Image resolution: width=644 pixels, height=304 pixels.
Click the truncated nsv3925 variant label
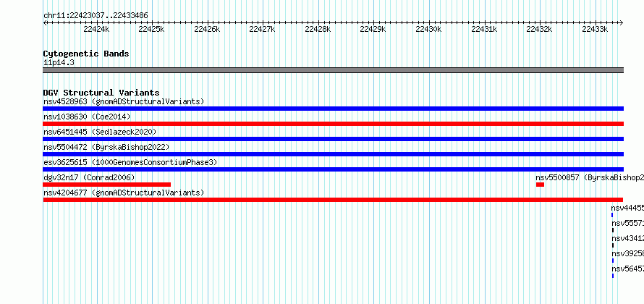[627, 253]
